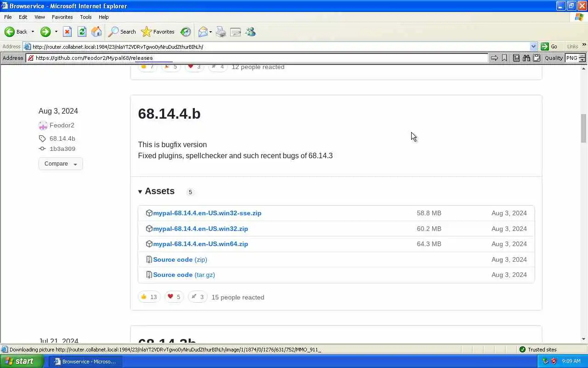Download mypal-68.14.4.en-US.win32-sse.zip
This screenshot has height=368, width=588.
(x=207, y=213)
